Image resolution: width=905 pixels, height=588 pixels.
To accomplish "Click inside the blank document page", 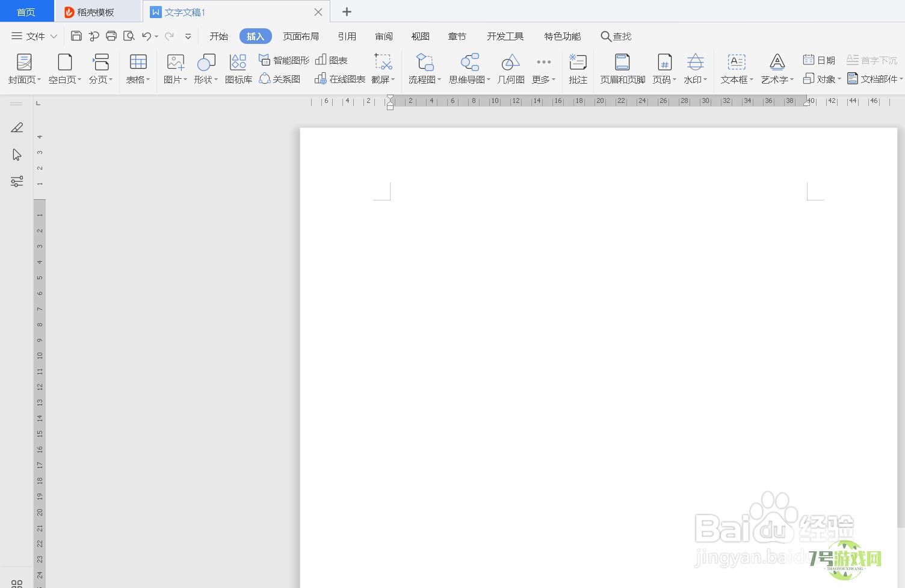I will (599, 357).
